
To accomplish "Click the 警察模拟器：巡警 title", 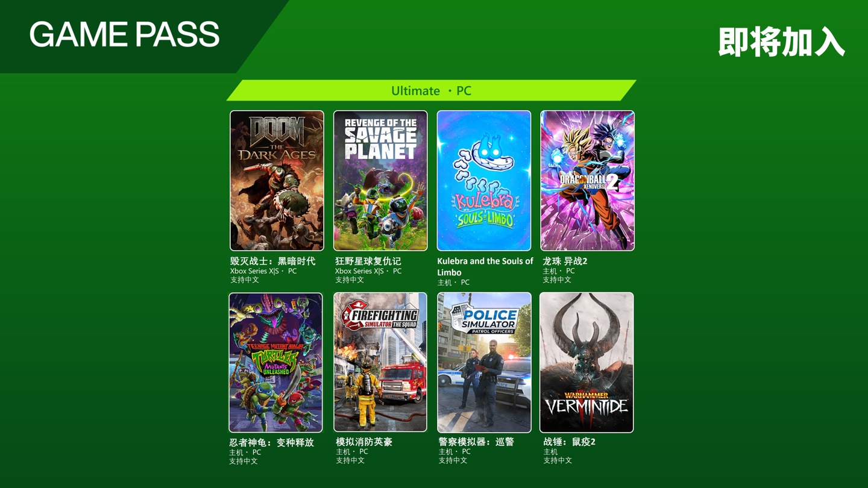I will [x=476, y=442].
